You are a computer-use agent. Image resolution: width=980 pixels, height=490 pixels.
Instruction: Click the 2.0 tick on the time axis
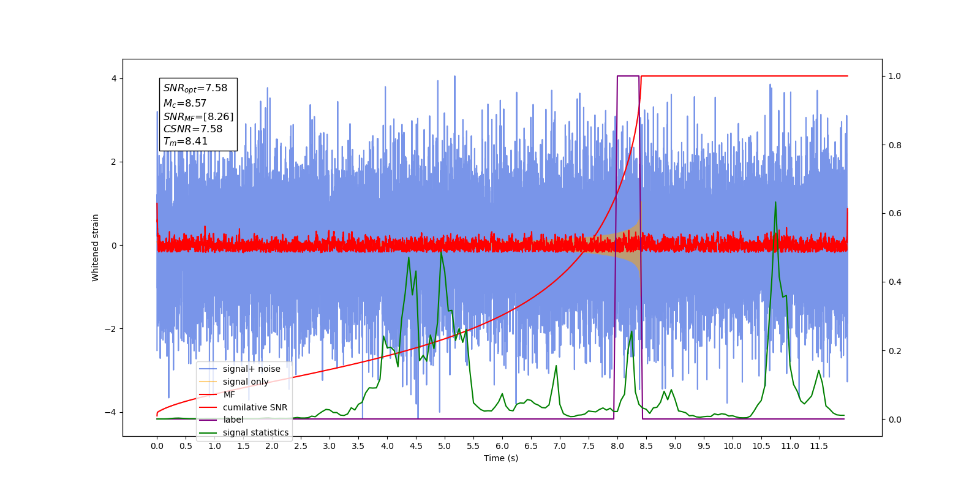pyautogui.click(x=272, y=446)
